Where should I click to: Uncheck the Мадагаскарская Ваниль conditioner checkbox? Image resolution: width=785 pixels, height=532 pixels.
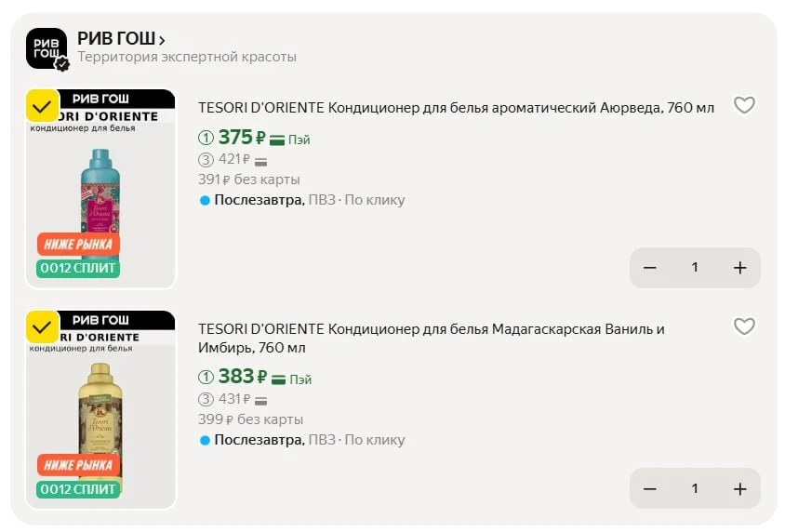click(42, 327)
